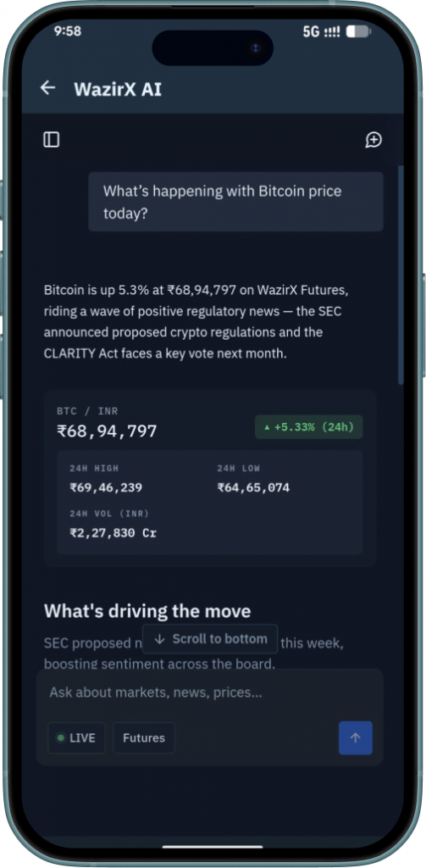Tap the 24H HIGH value ₹69,46,239
This screenshot has height=868, width=426.
[x=106, y=487]
